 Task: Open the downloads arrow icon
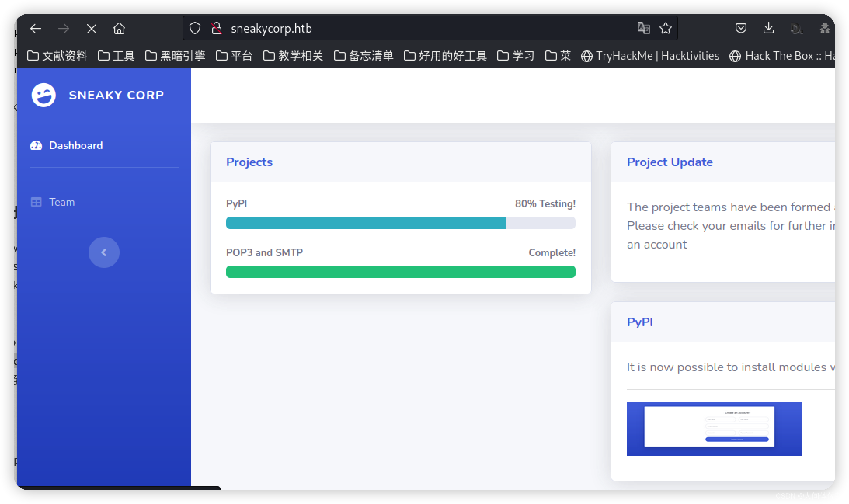pos(769,28)
